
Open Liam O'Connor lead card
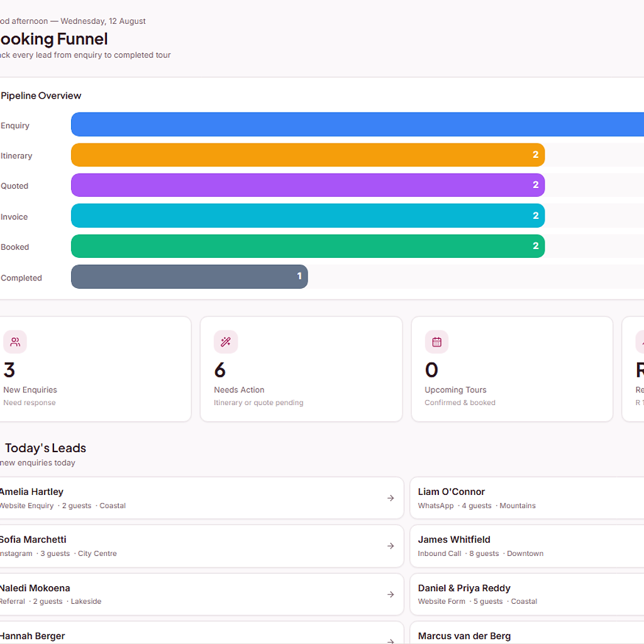click(x=527, y=498)
